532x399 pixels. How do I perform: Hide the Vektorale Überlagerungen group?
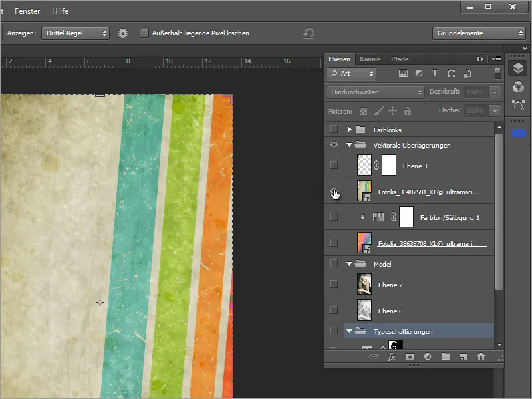[334, 144]
